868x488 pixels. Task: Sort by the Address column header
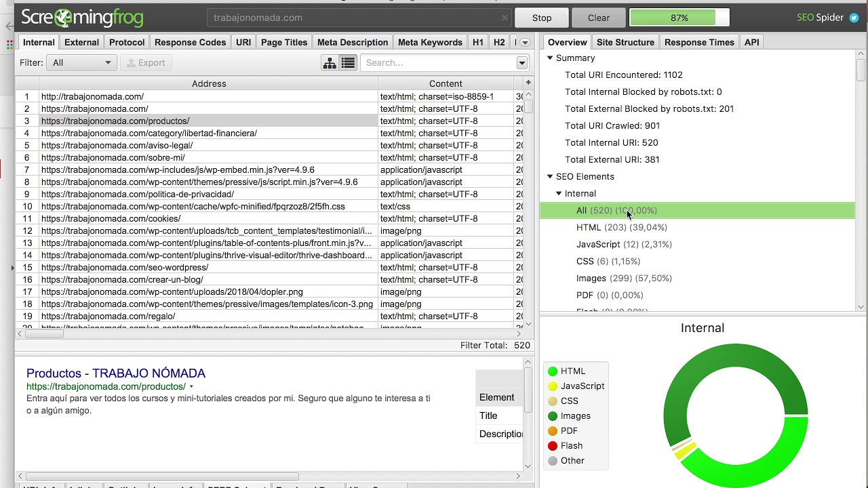coord(209,83)
